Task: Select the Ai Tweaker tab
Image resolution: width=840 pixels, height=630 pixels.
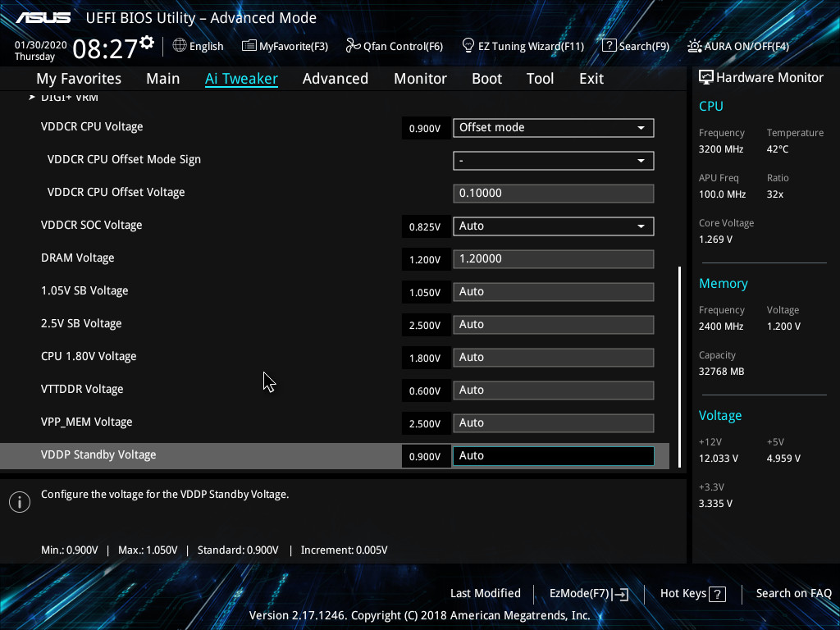Action: point(241,79)
